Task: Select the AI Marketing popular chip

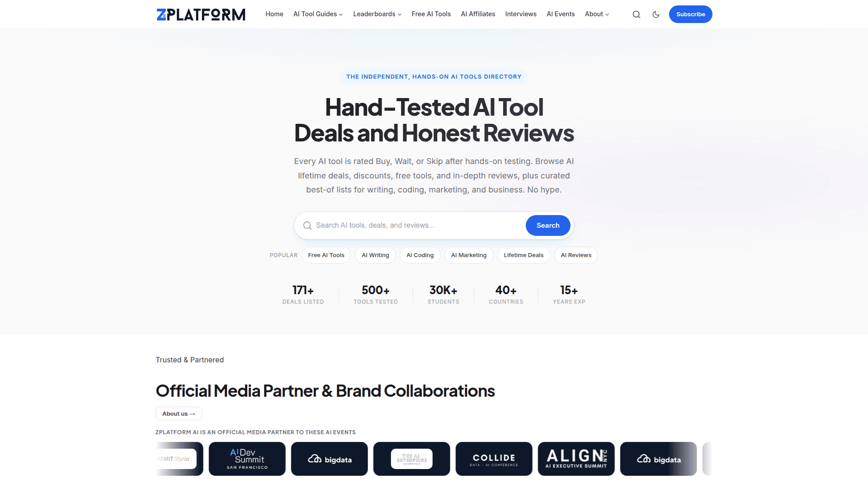Action: tap(469, 255)
